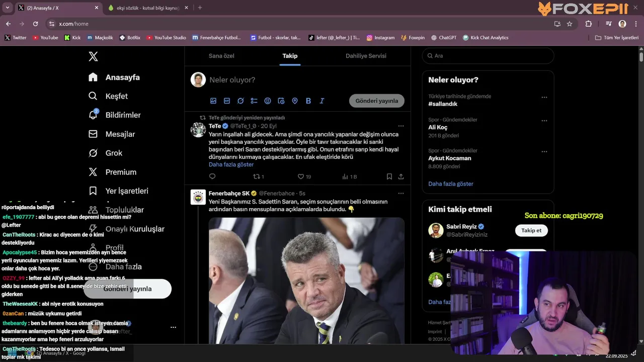Toggle italic formatting in composer

coord(322,101)
